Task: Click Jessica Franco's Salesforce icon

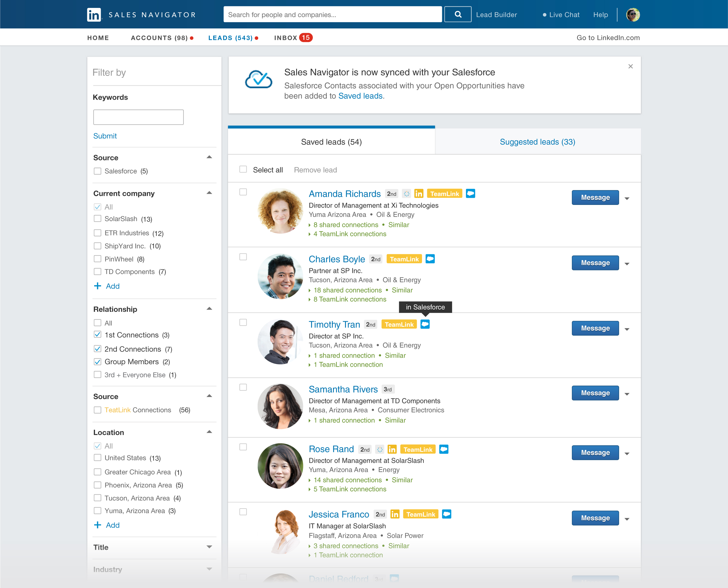Action: point(447,514)
